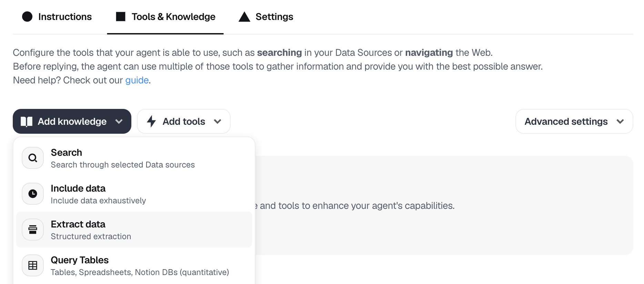Click the Extract data stacked-lines icon
Image resolution: width=644 pixels, height=284 pixels.
(x=33, y=230)
